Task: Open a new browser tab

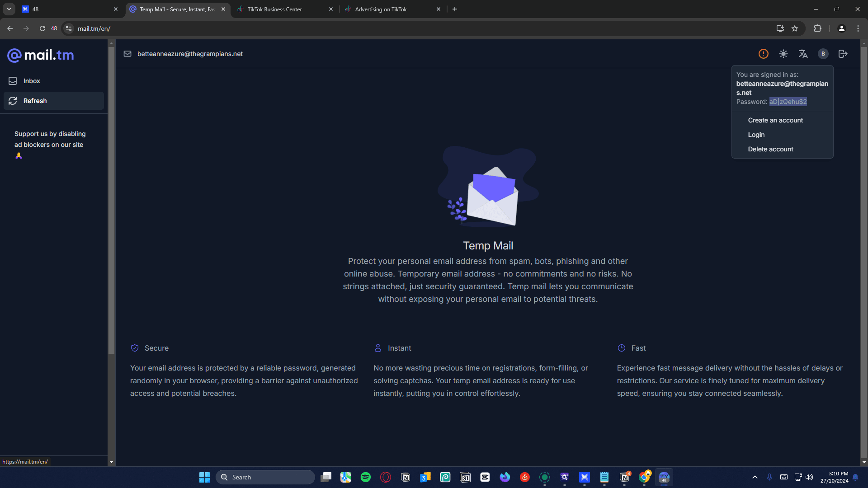Action: tap(455, 9)
